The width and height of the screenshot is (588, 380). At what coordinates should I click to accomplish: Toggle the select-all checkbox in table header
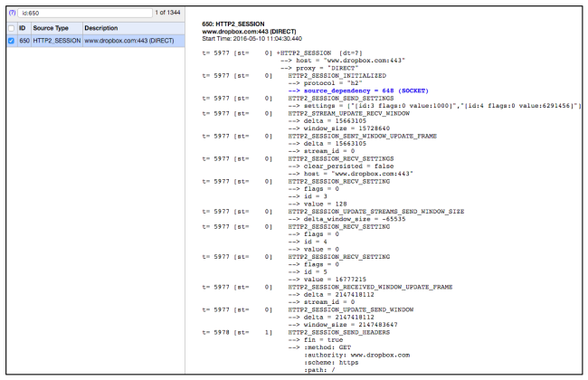pos(10,28)
